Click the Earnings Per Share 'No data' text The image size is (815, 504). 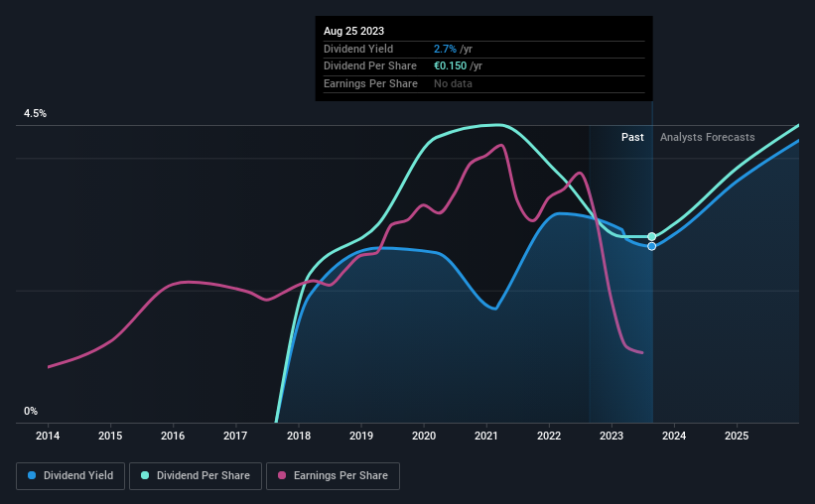(x=453, y=83)
